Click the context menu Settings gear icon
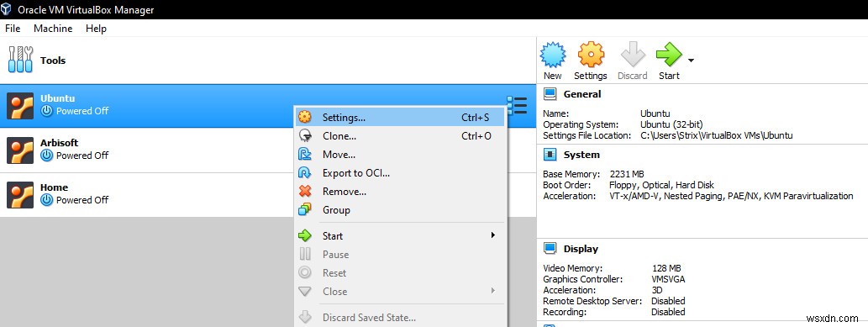This screenshot has width=868, height=327. [305, 118]
